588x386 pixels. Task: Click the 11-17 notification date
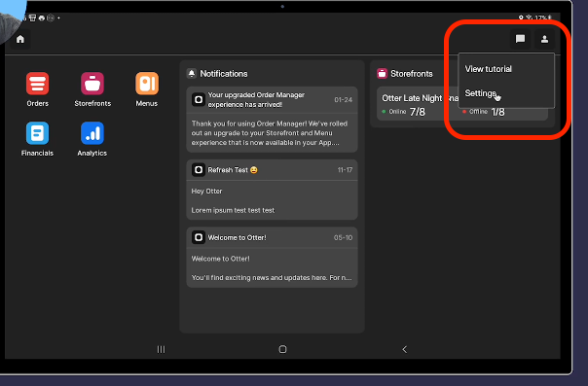click(x=345, y=170)
